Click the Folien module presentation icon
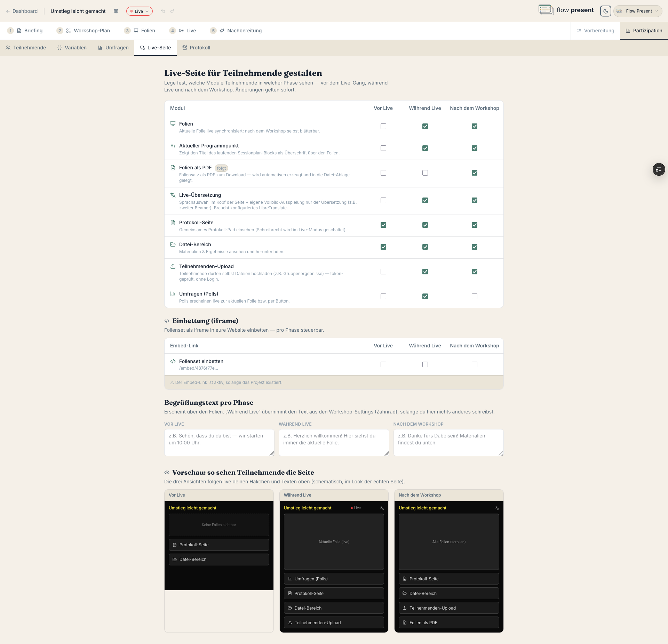 (x=173, y=124)
